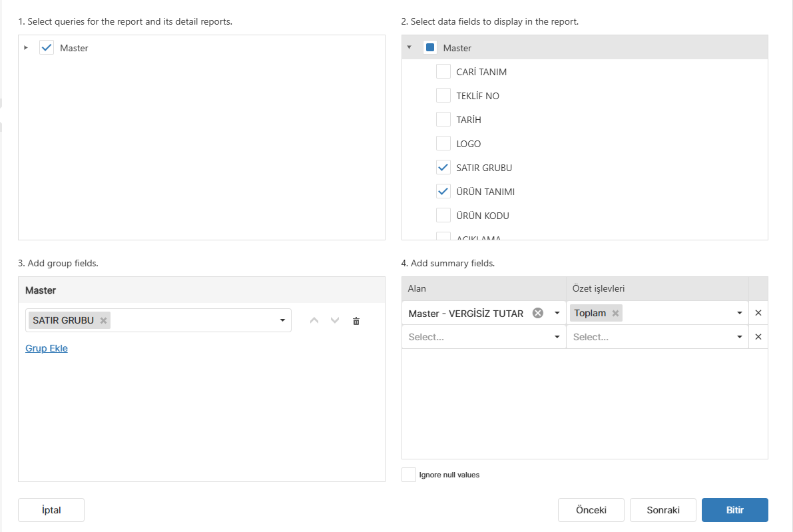793x532 pixels.
Task: Cancel the wizard with İptal
Action: pyautogui.click(x=51, y=510)
